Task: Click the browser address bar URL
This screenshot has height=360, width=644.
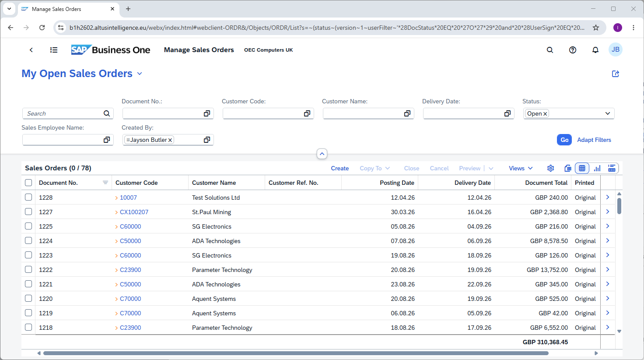Action: pyautogui.click(x=327, y=28)
